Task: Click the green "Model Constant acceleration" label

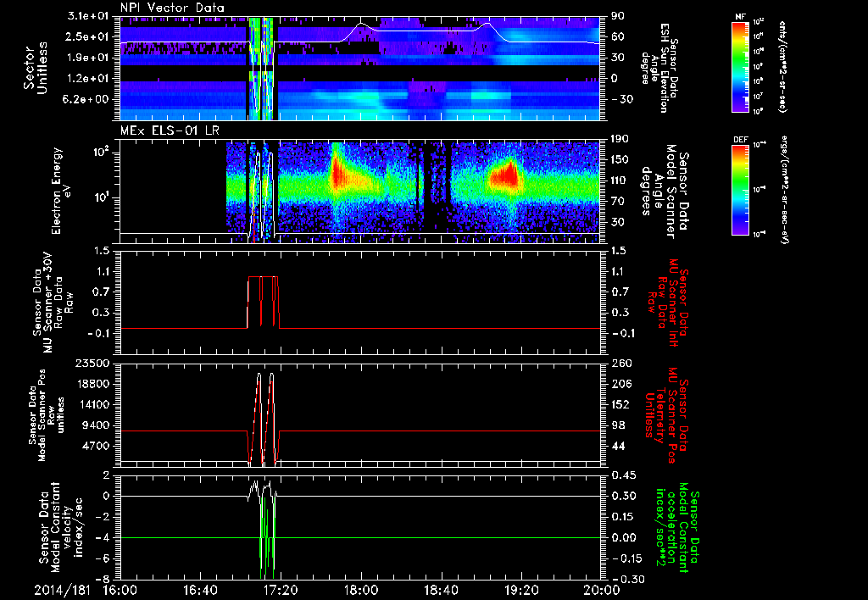Action: pyautogui.click(x=676, y=527)
